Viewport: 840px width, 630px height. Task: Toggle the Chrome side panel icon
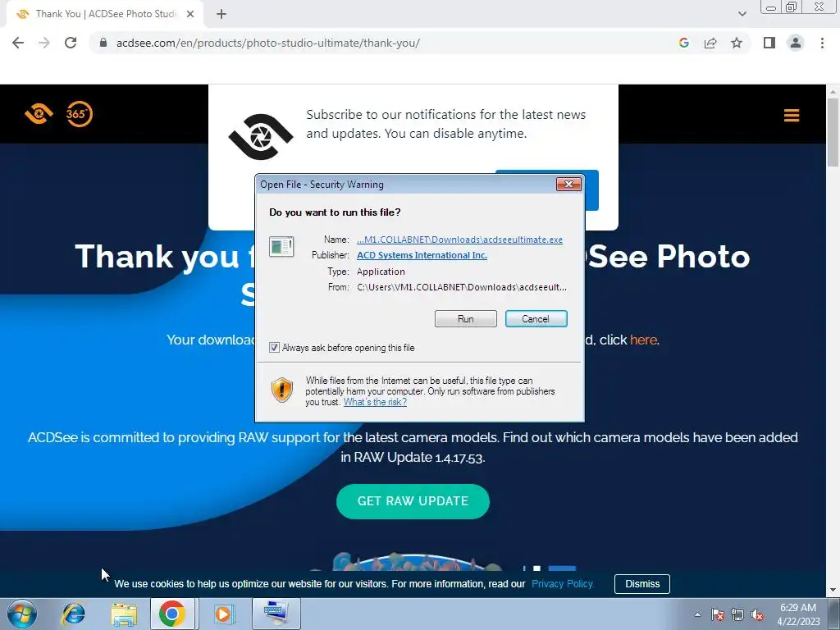(x=769, y=43)
